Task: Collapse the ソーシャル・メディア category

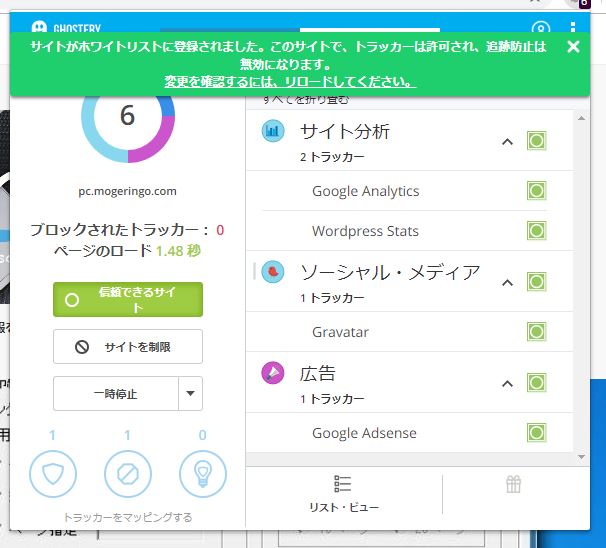Action: click(507, 283)
